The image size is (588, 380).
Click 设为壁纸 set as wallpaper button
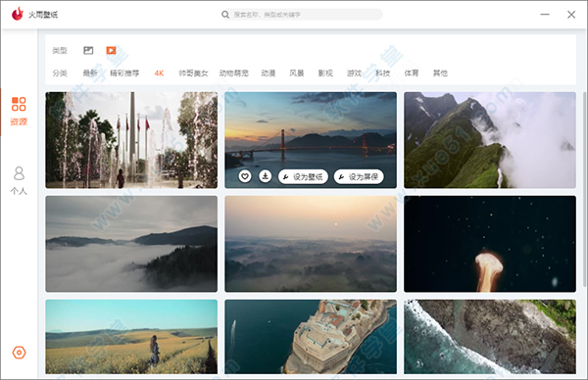(x=303, y=176)
